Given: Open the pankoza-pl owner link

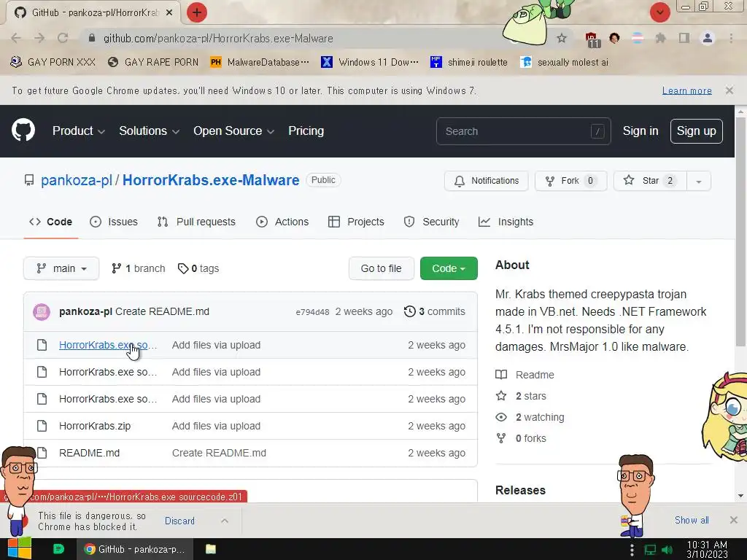Looking at the screenshot, I should coord(76,181).
